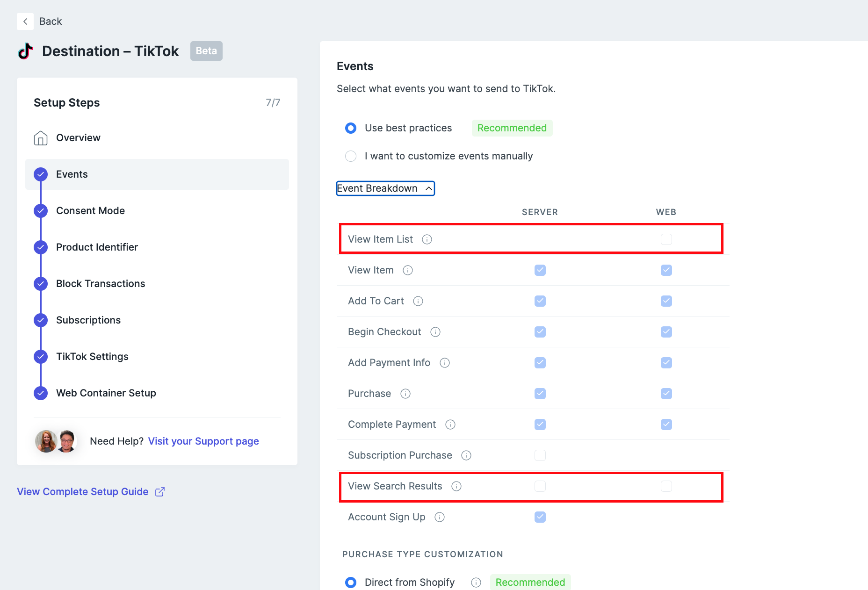This screenshot has width=868, height=590.
Task: Open info icon next to Direct from Shopify
Action: click(476, 583)
